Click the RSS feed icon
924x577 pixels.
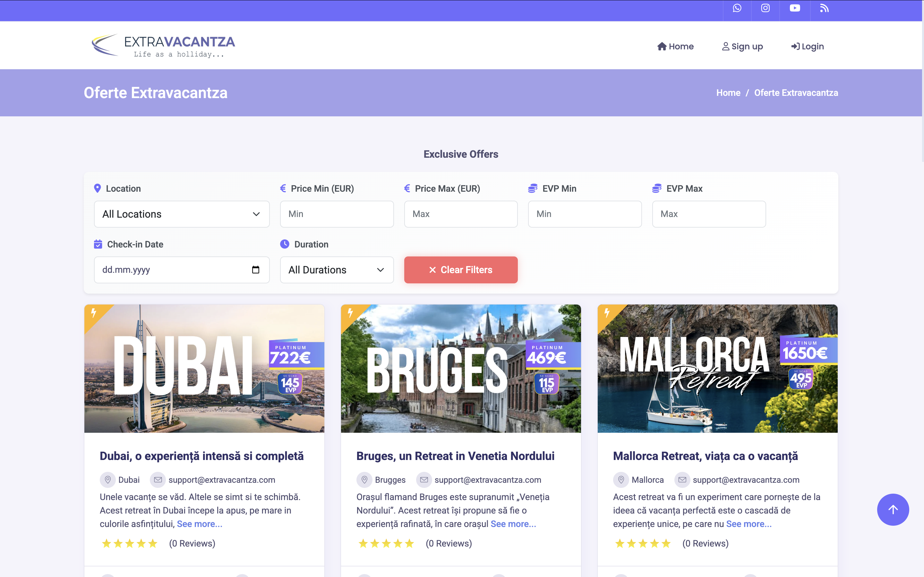[824, 8]
